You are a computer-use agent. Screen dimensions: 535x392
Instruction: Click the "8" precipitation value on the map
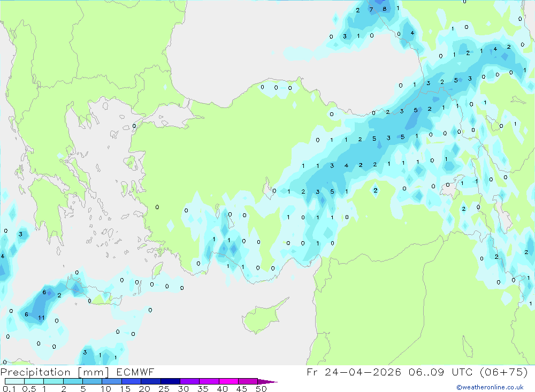pos(385,9)
